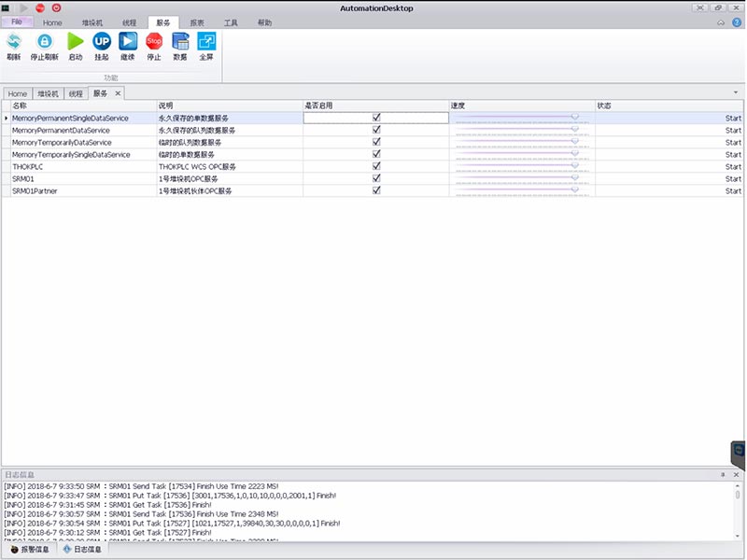
Task: Uncheck enable box for THOKPLC service
Action: 376,166
